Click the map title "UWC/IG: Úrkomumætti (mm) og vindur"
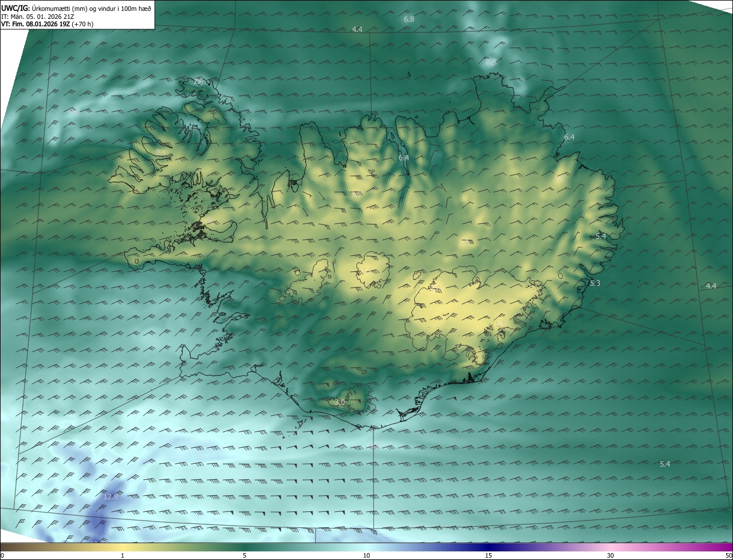The image size is (733, 560). 76,8
